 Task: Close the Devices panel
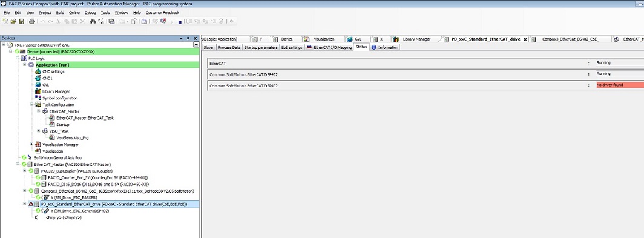195,38
